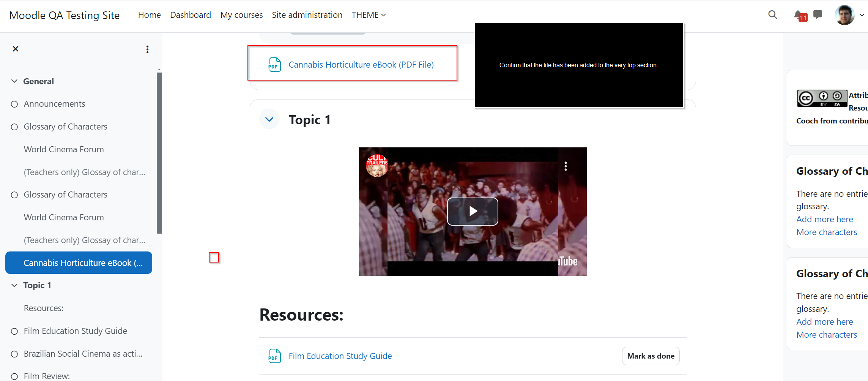Select Resources: item in course index
Screen dimensions: 868x381
pyautogui.click(x=44, y=308)
